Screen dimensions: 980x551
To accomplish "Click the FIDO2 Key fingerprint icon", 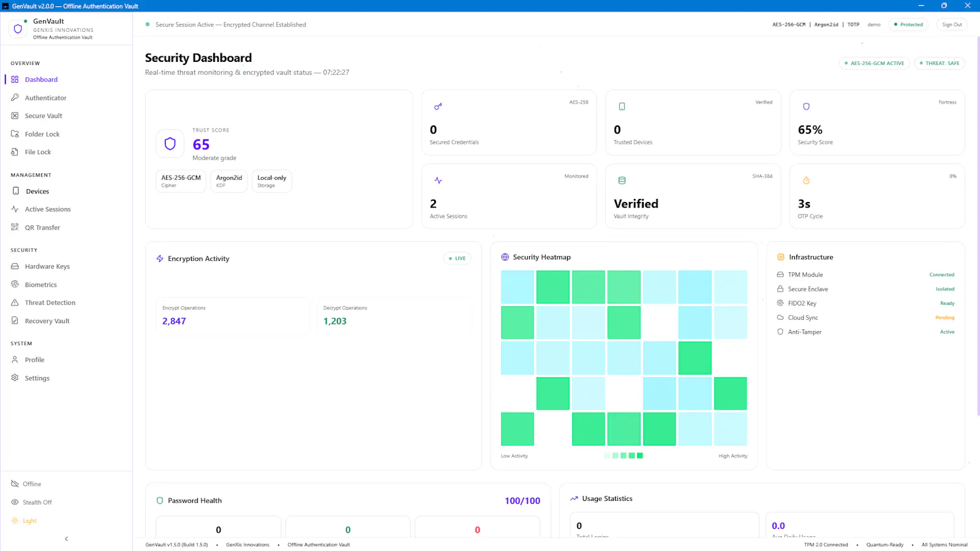I will (780, 303).
